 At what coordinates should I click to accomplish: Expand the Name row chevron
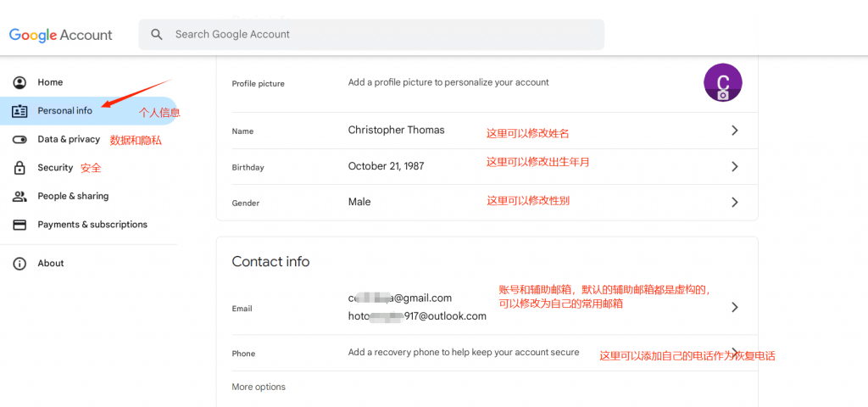pyautogui.click(x=735, y=131)
